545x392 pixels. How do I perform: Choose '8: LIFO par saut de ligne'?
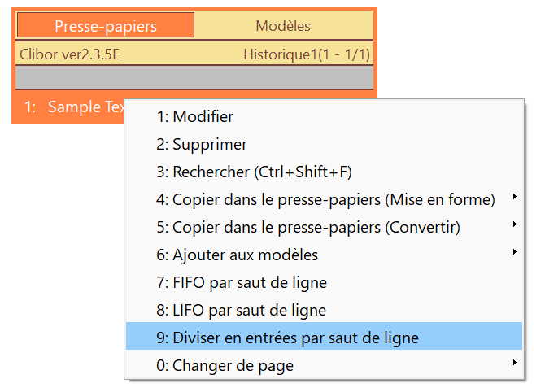(324, 310)
